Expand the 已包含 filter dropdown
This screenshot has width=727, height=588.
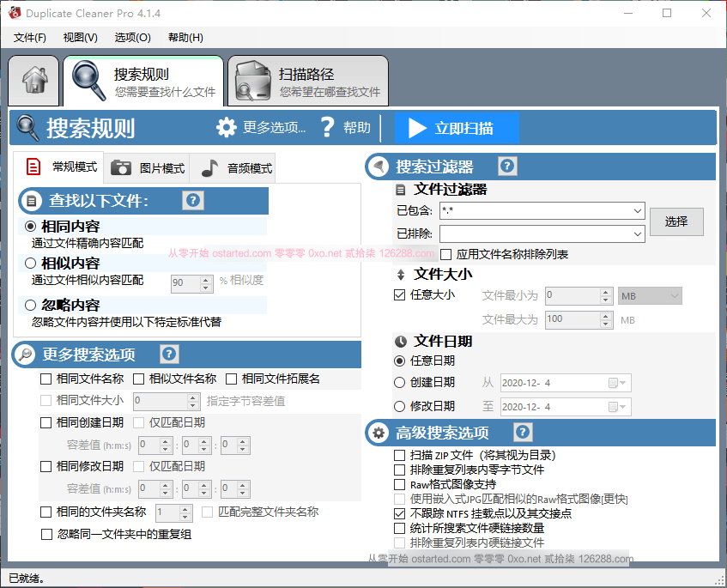pos(638,211)
